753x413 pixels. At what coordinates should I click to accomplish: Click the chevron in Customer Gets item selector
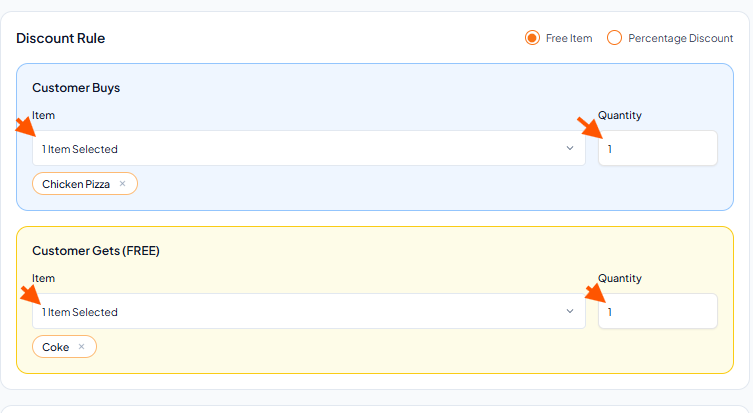coord(570,311)
